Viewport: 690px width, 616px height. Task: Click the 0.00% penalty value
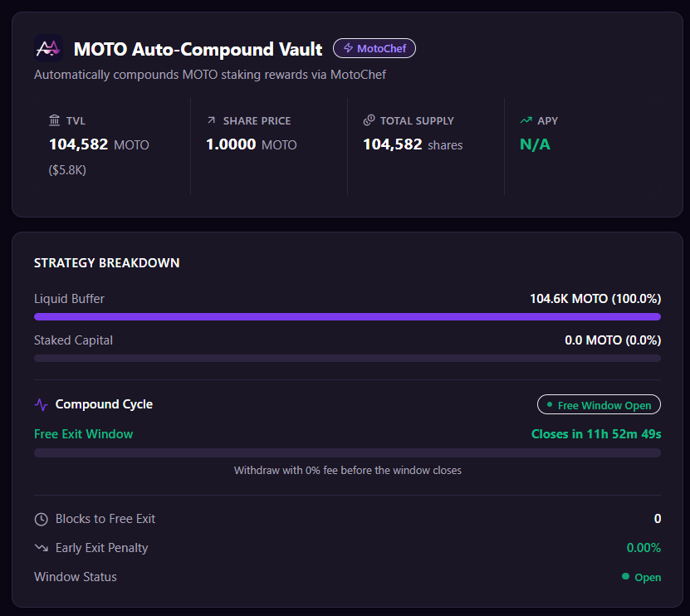pyautogui.click(x=644, y=548)
